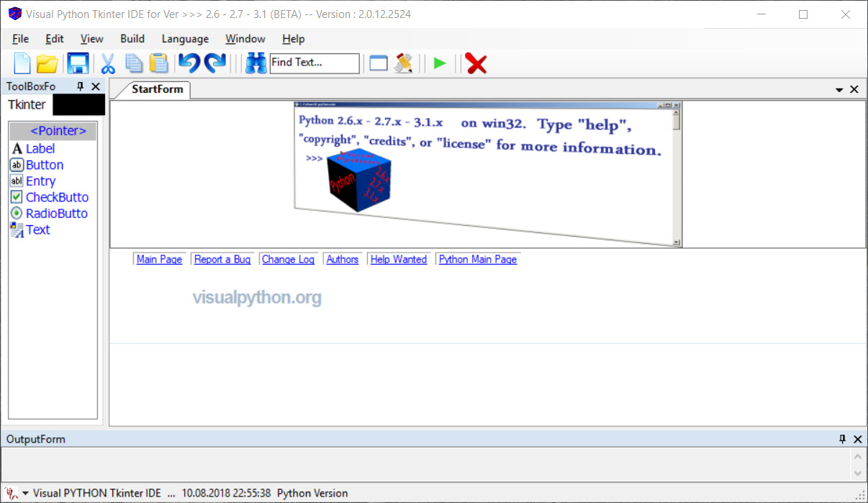Open the Help menu
Screen dimensions: 868x503
[294, 39]
